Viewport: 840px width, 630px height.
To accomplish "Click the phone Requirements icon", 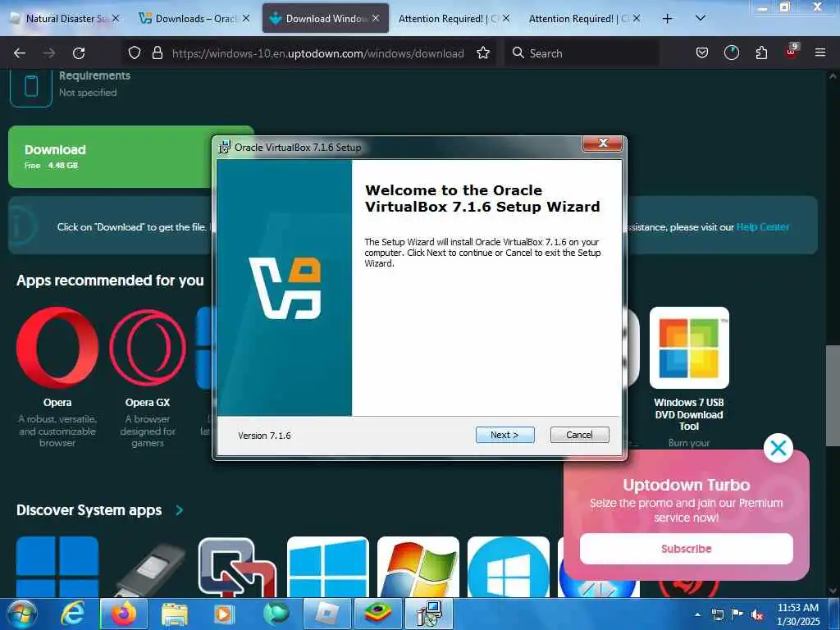I will coord(31,86).
